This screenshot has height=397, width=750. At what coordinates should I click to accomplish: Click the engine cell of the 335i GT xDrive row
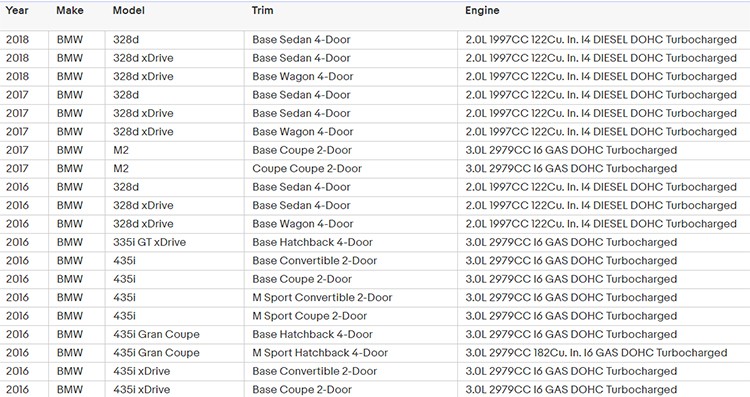[571, 242]
